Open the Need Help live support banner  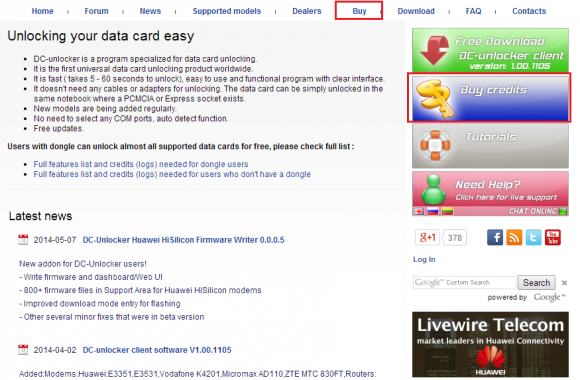point(490,193)
